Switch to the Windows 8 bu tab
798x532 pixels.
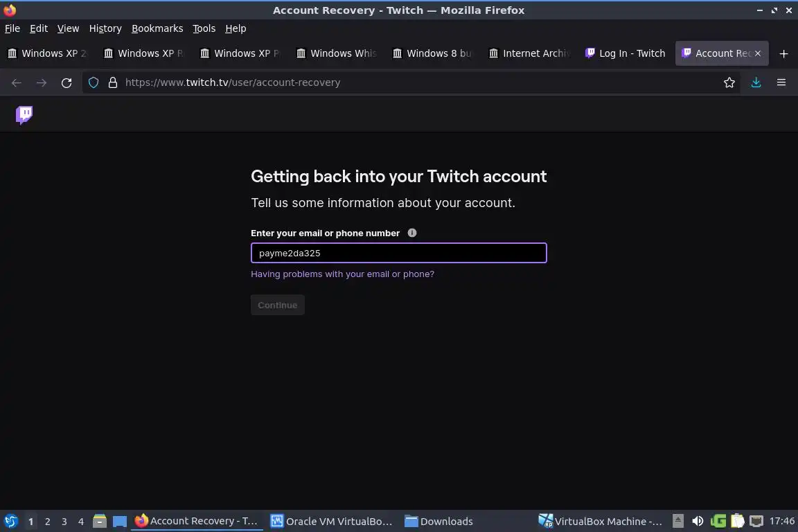pyautogui.click(x=432, y=53)
